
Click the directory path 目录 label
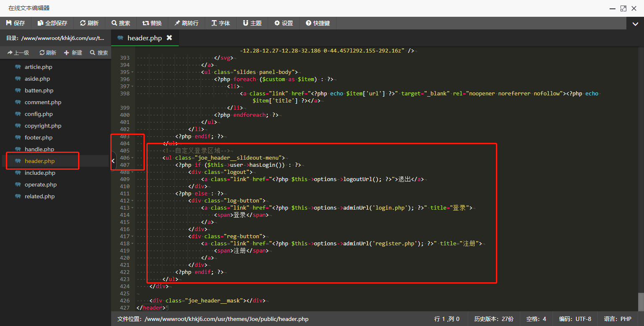[55, 38]
